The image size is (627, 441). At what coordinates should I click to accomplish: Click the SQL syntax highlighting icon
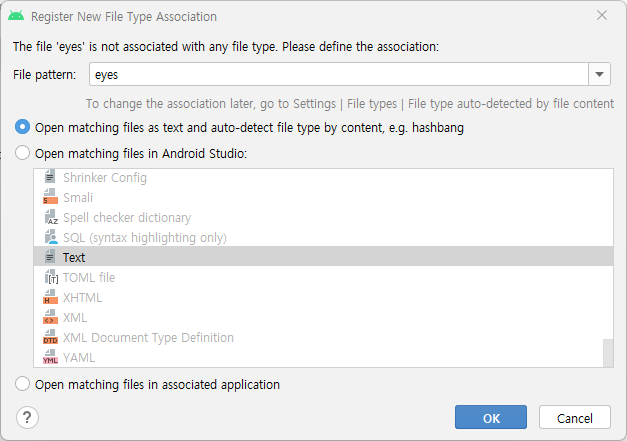point(51,237)
